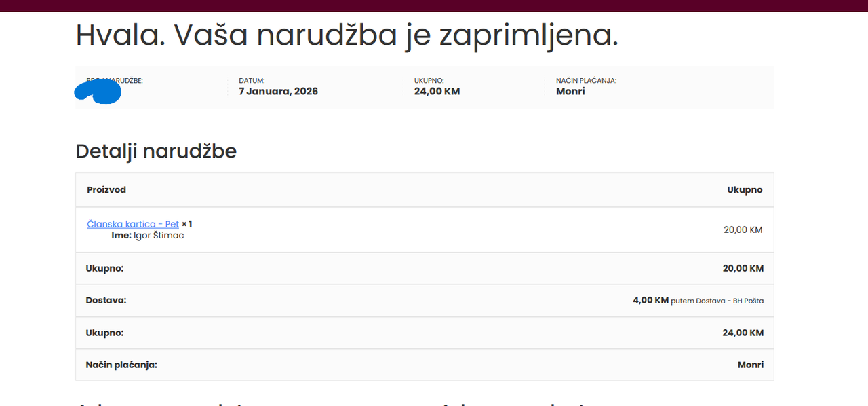Click the '20,00 KM' price in the product row
The image size is (868, 406).
pyautogui.click(x=743, y=229)
